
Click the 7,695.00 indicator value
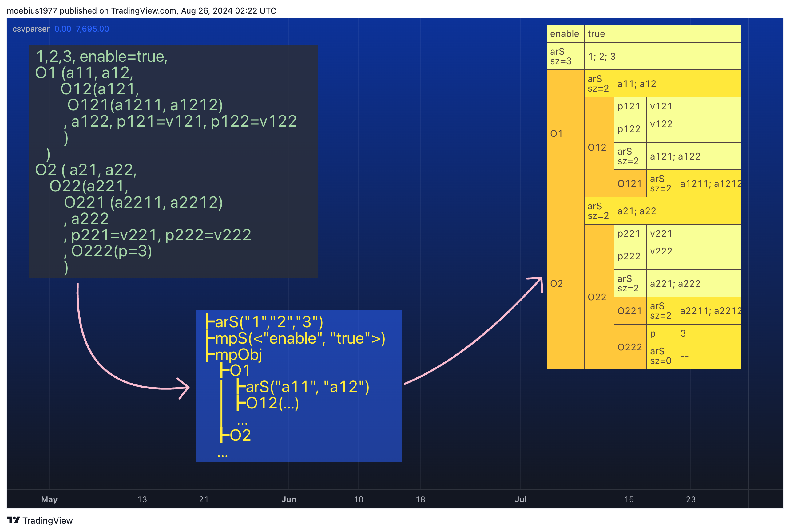(x=92, y=29)
